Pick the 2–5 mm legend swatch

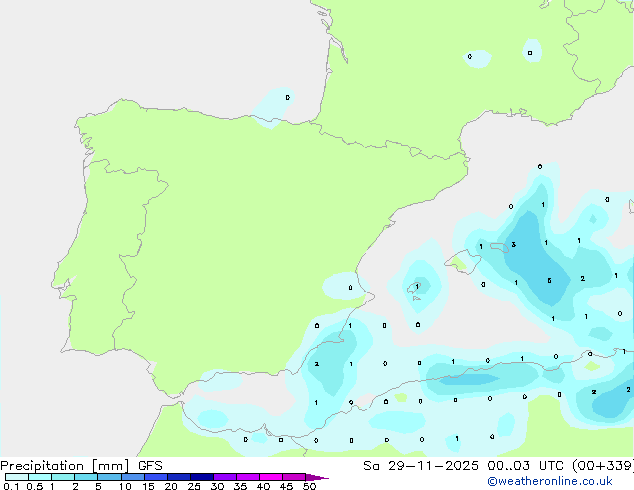click(86, 477)
